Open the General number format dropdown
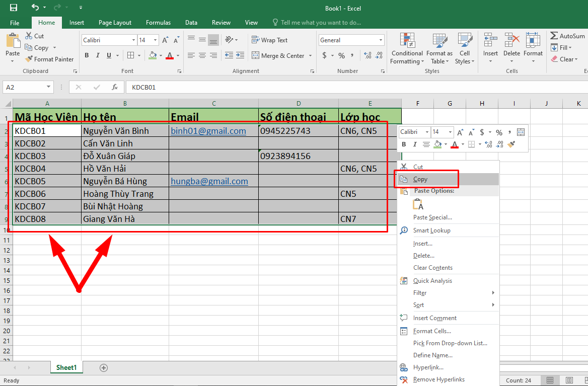Viewport: 588px width, 386px height. click(381, 40)
